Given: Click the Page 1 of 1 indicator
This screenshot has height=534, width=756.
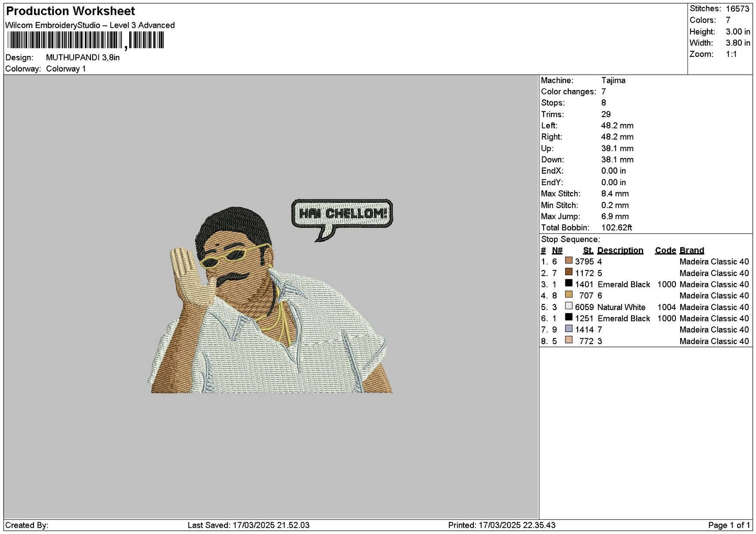Looking at the screenshot, I should tap(729, 525).
